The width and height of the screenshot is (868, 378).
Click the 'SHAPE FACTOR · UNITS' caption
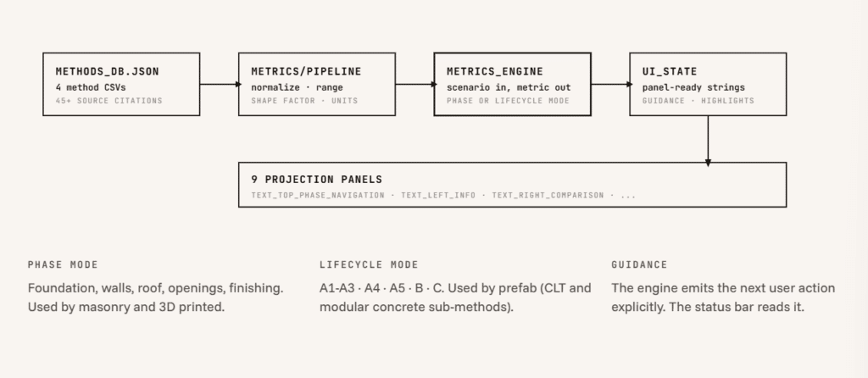(304, 101)
